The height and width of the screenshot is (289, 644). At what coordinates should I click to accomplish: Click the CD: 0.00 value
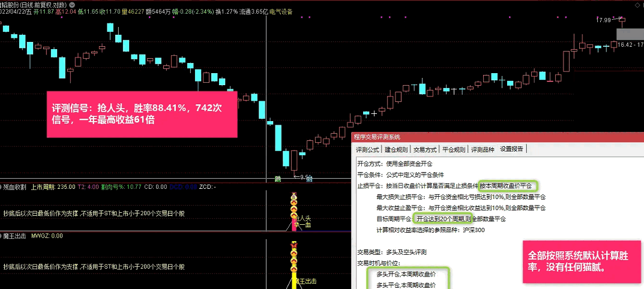coord(155,187)
